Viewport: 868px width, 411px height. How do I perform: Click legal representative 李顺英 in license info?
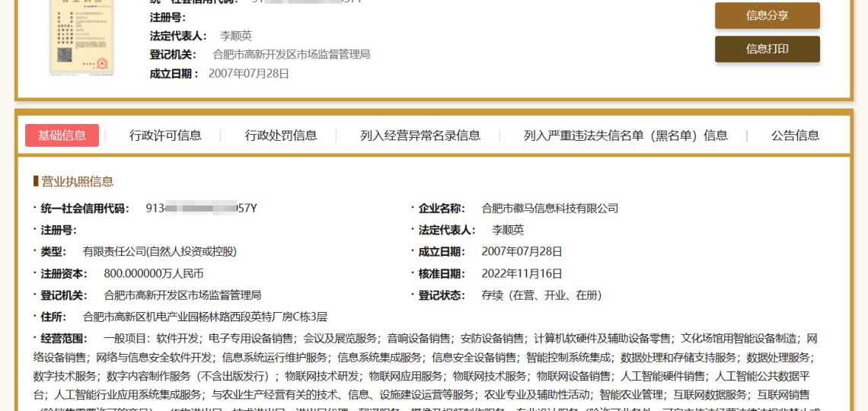[x=508, y=230]
